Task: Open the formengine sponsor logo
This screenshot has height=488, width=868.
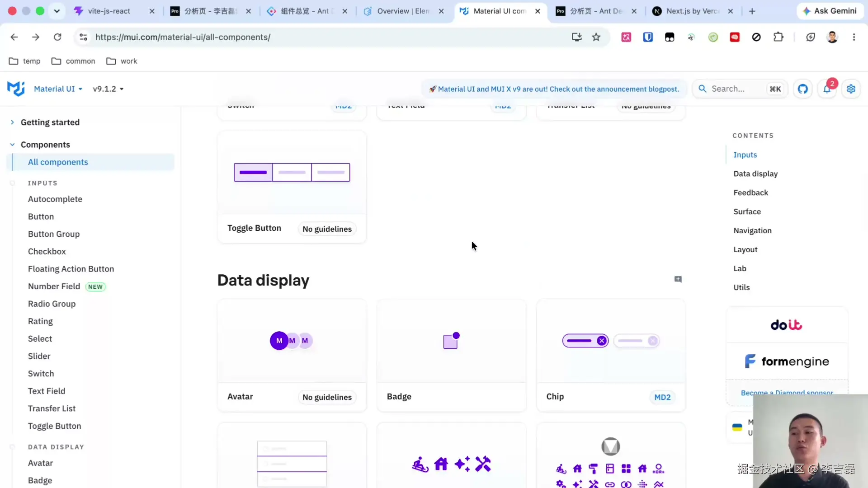Action: coord(787,361)
